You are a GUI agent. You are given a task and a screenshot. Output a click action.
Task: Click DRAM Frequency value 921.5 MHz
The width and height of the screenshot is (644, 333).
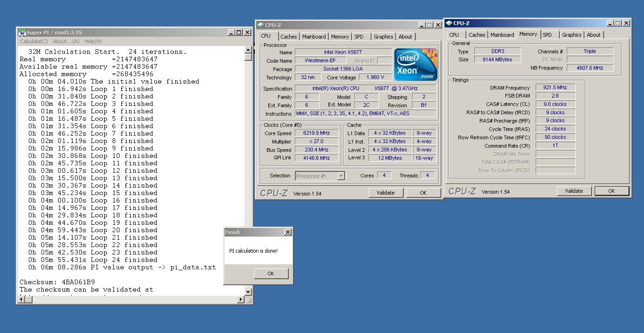point(555,87)
